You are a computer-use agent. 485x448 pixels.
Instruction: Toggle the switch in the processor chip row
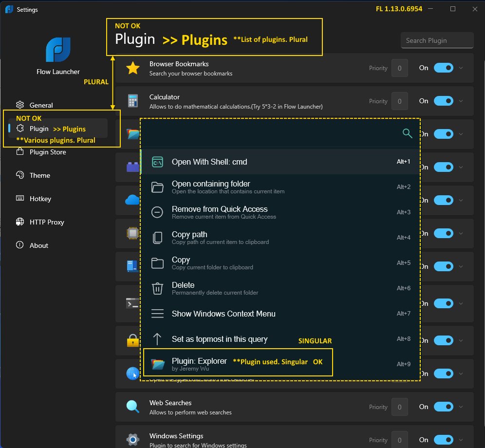click(444, 233)
